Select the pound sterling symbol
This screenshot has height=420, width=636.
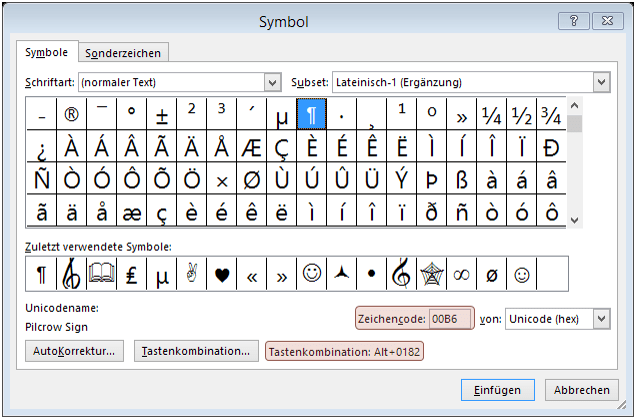point(131,273)
